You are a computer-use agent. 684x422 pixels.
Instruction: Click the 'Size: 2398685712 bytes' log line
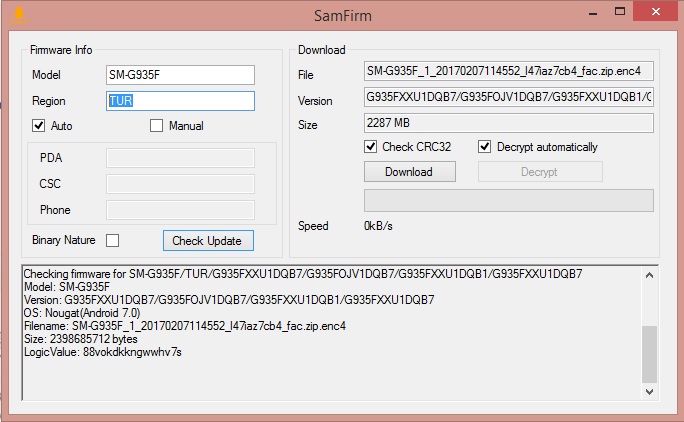click(81, 339)
